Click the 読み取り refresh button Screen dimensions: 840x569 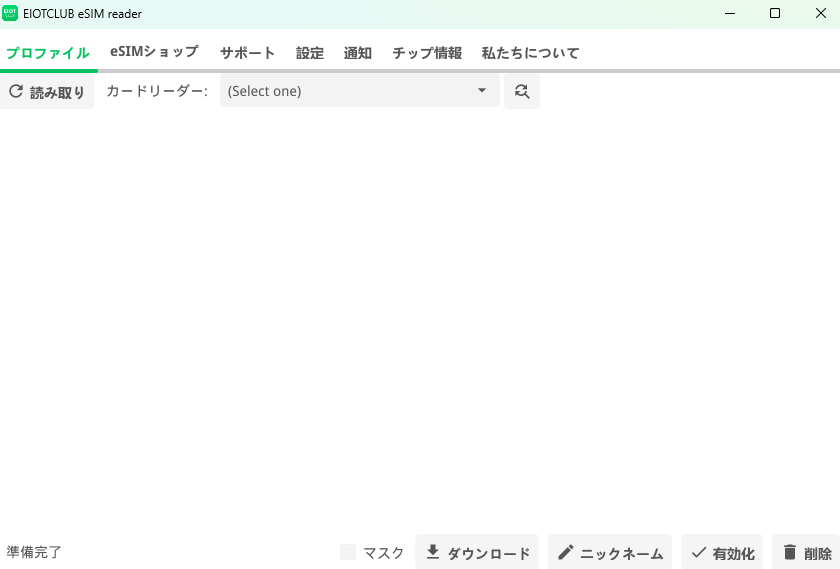coord(47,92)
